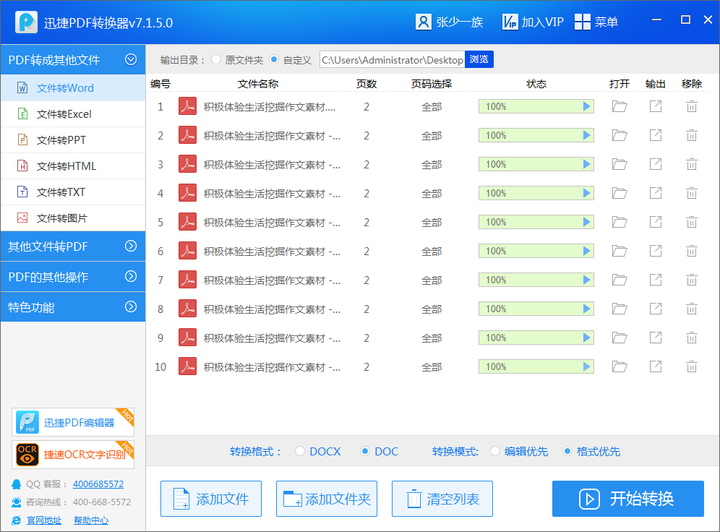Open page selection 全部 for row 8
The width and height of the screenshot is (720, 532).
(x=432, y=309)
